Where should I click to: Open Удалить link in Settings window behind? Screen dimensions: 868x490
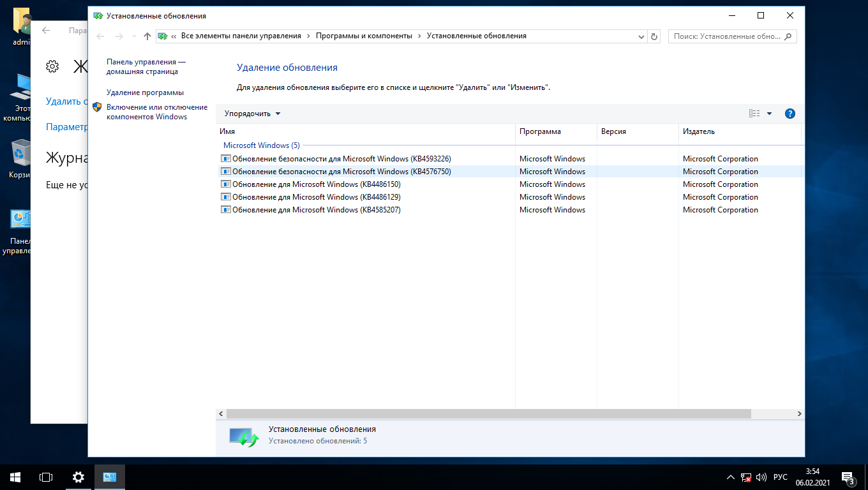(66, 101)
